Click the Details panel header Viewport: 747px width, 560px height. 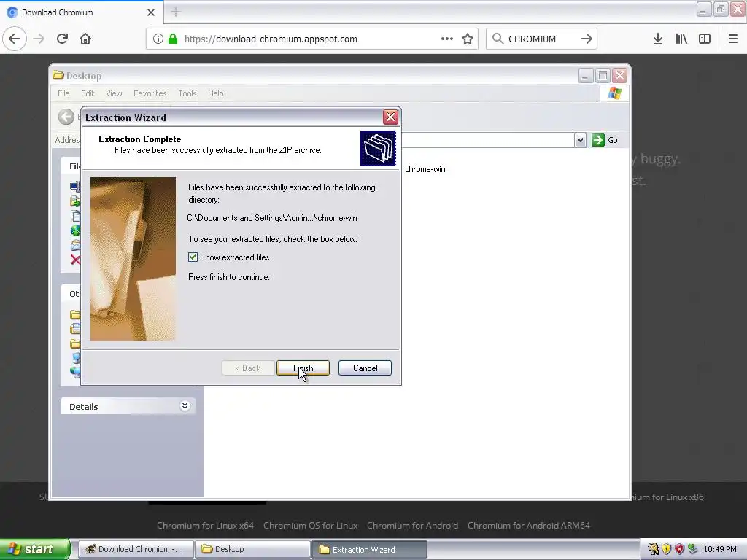coord(128,406)
